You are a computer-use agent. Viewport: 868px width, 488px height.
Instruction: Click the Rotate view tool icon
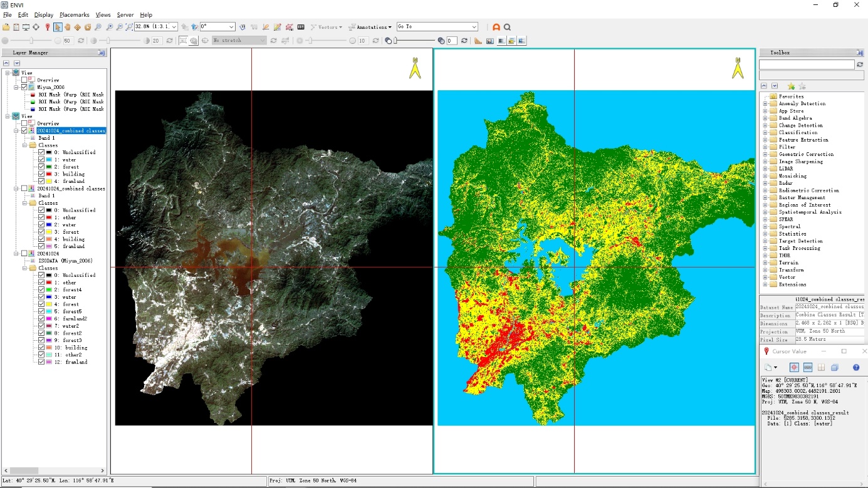pos(88,27)
